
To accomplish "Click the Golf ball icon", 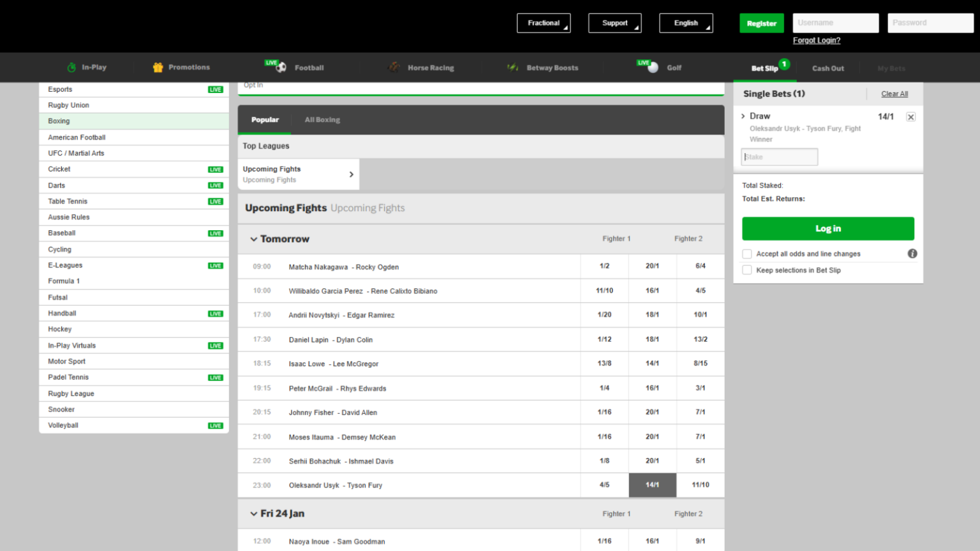I will 653,68.
